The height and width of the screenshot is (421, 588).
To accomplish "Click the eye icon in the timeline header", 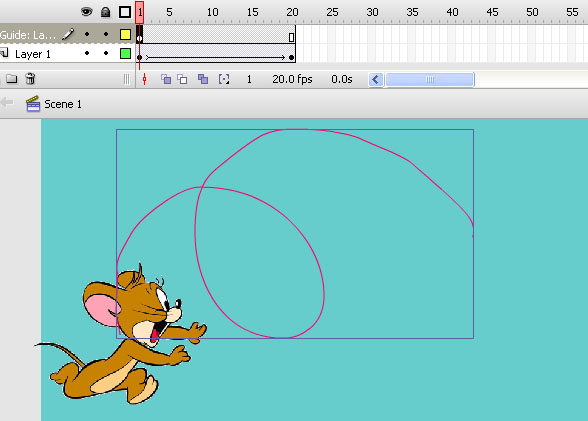I will point(86,12).
